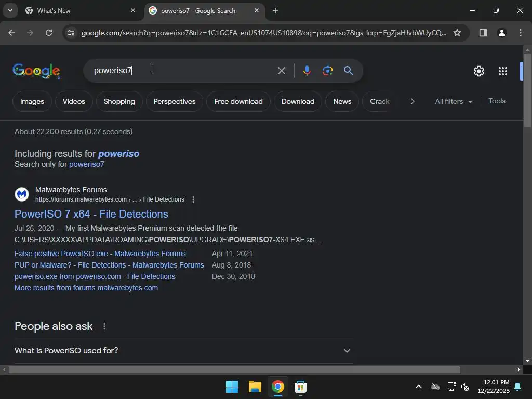
Task: Open site information icon in address bar
Action: click(x=71, y=33)
